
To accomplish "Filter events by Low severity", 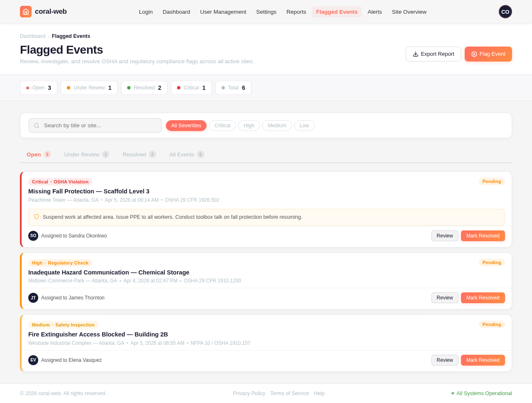I will click(x=304, y=126).
